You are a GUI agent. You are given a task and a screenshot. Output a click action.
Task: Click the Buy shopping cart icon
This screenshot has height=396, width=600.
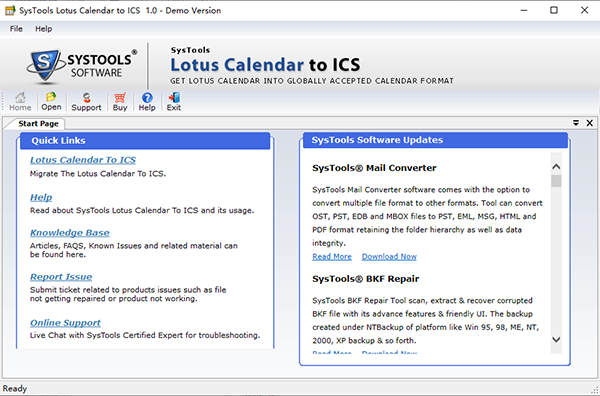(x=120, y=102)
